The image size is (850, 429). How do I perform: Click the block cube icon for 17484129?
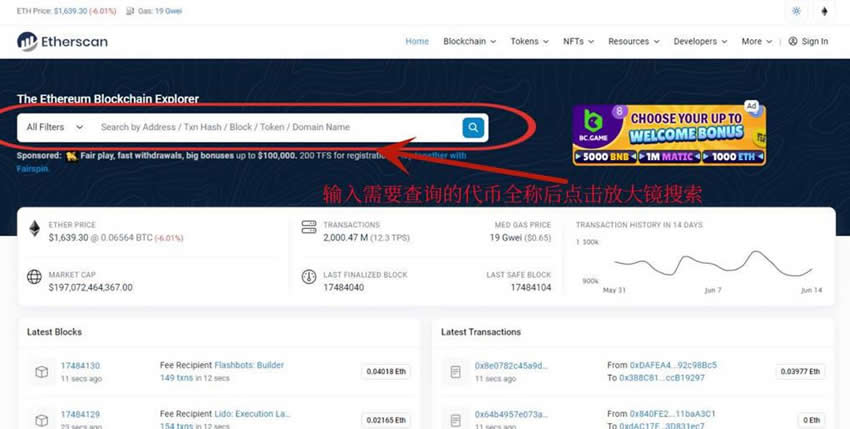pos(42,418)
